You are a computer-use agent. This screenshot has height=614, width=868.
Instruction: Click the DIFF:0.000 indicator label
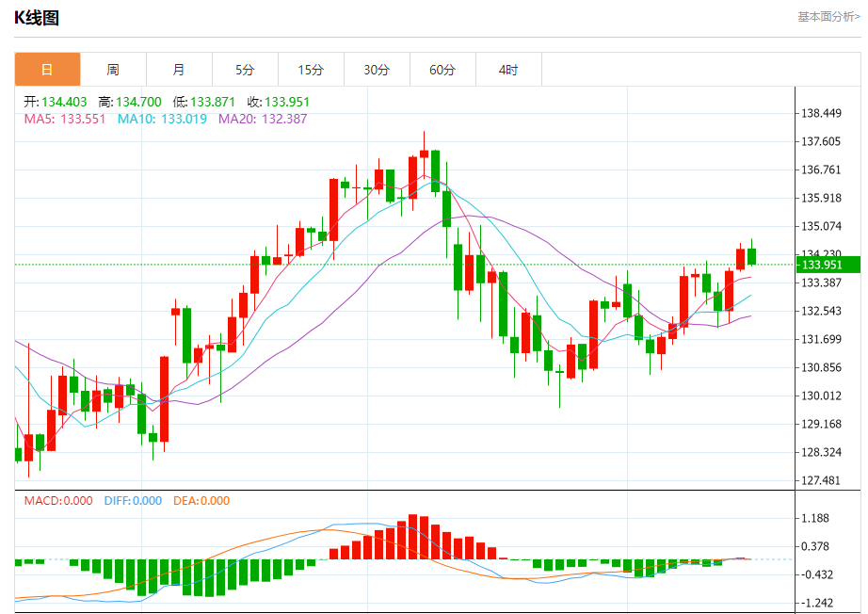(x=133, y=500)
